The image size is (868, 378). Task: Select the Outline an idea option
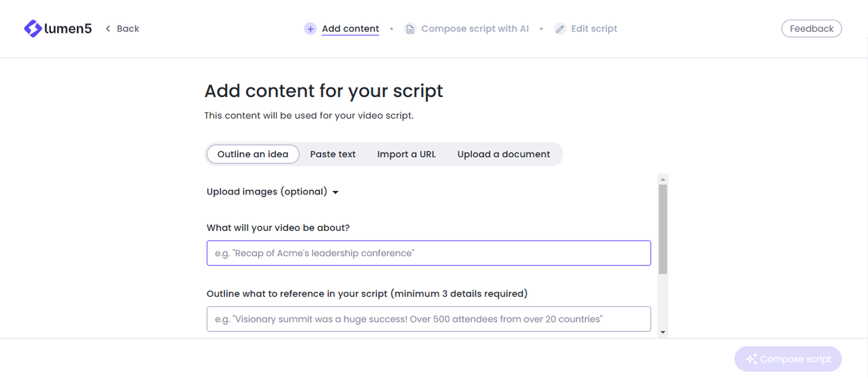coord(253,154)
